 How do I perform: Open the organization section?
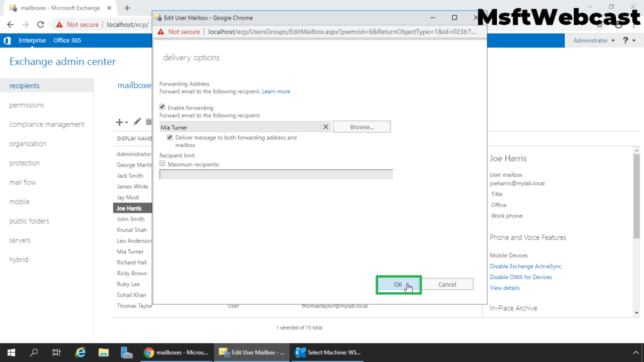click(28, 144)
